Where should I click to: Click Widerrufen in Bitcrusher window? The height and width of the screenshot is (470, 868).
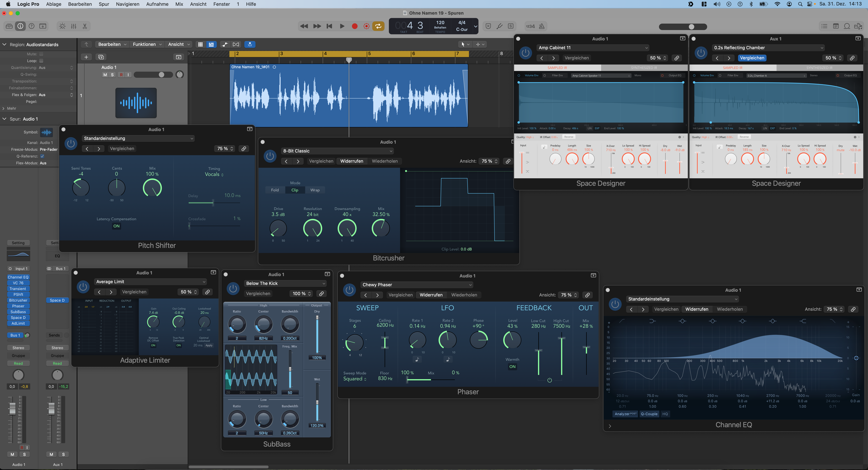coord(351,161)
